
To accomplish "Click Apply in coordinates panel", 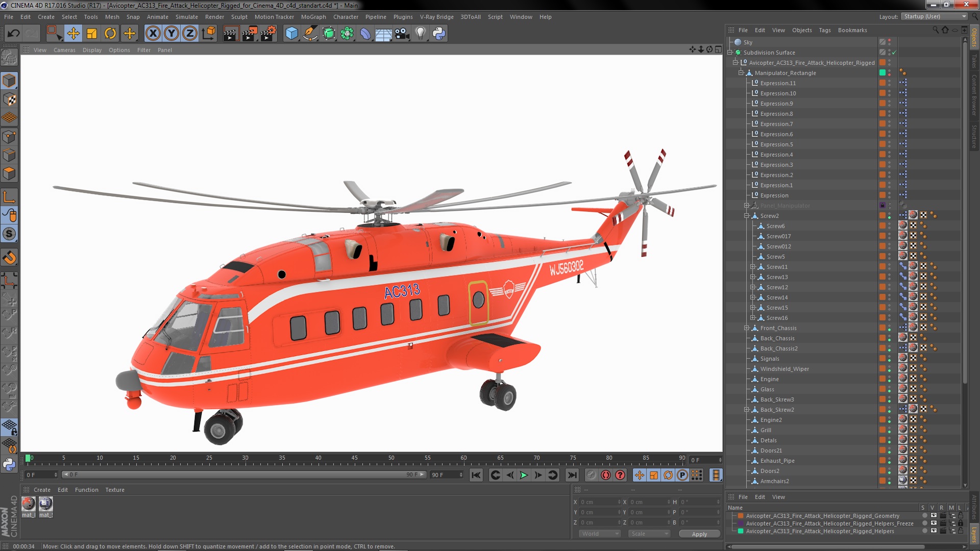I will 699,534.
